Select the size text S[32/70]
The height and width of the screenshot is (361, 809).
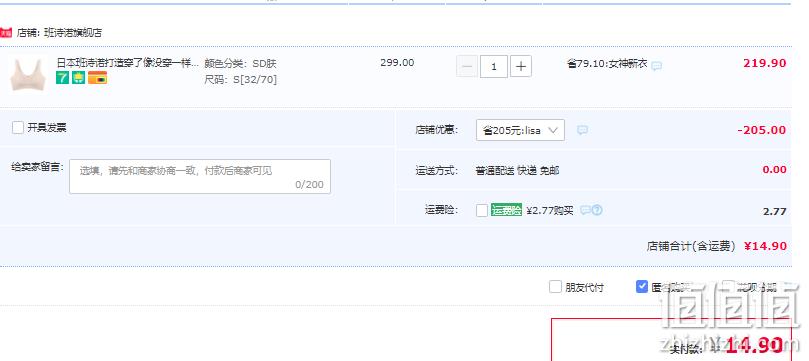click(255, 80)
